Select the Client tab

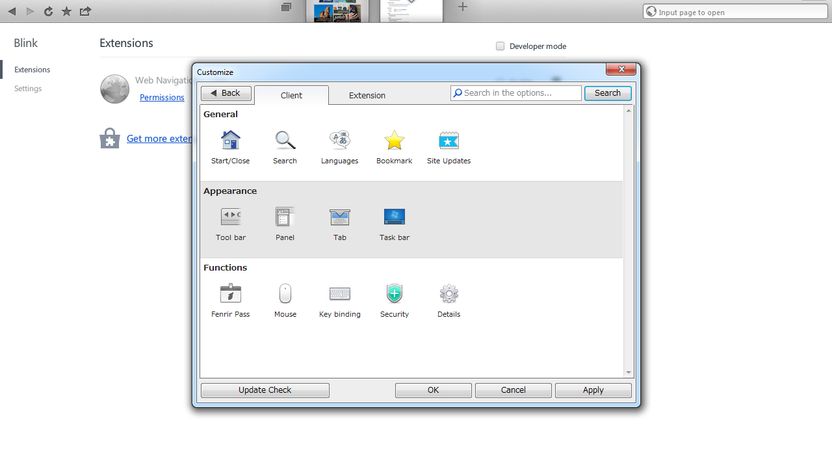coord(291,96)
